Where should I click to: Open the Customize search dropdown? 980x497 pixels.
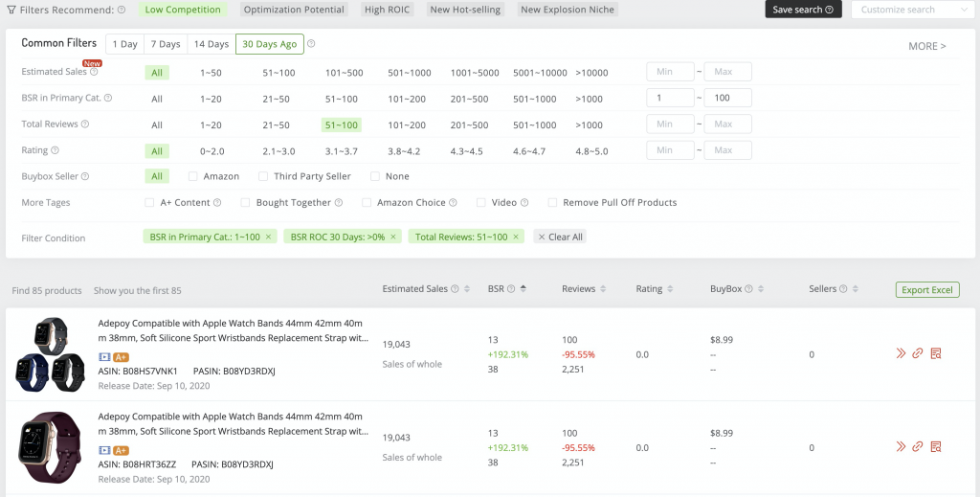(x=913, y=10)
